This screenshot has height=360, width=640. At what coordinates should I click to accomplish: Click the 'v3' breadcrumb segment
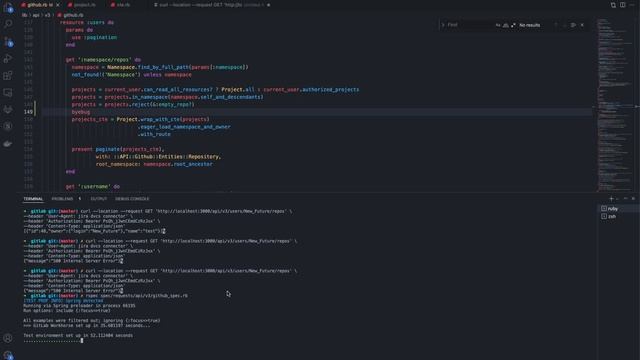click(x=47, y=15)
